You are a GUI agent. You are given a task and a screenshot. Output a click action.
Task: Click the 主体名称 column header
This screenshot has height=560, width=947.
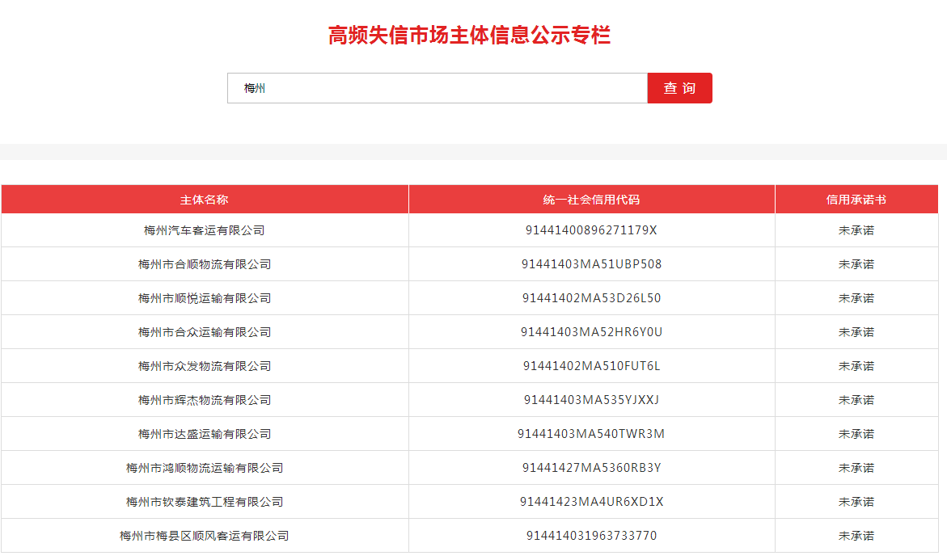point(205,200)
